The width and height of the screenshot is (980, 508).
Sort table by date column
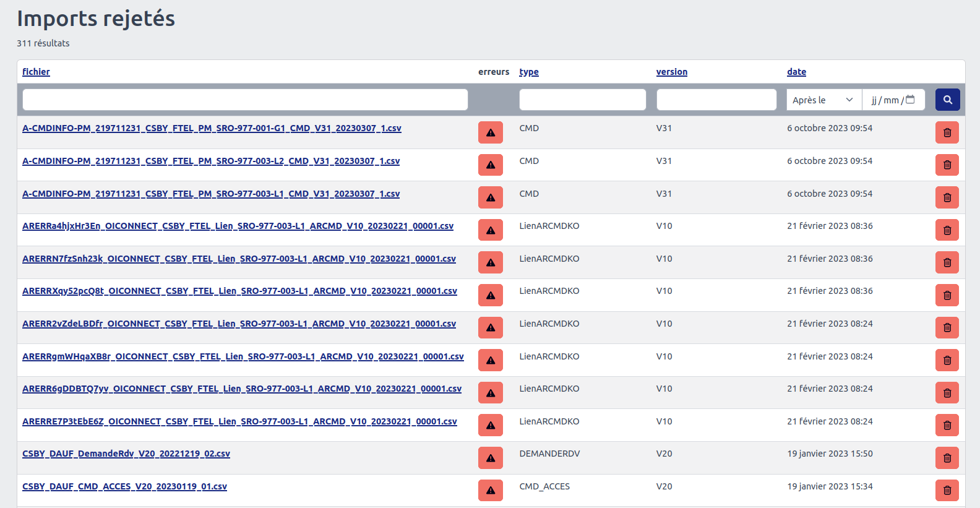[796, 72]
